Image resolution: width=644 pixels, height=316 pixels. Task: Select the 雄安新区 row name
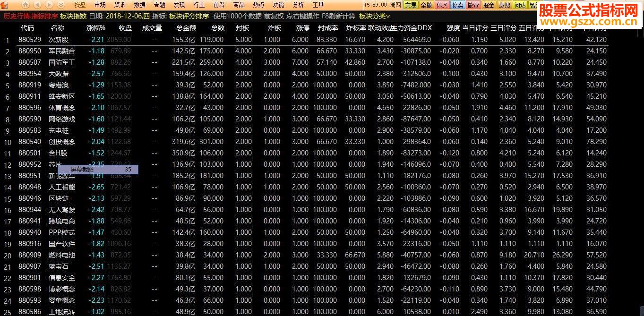click(62, 96)
